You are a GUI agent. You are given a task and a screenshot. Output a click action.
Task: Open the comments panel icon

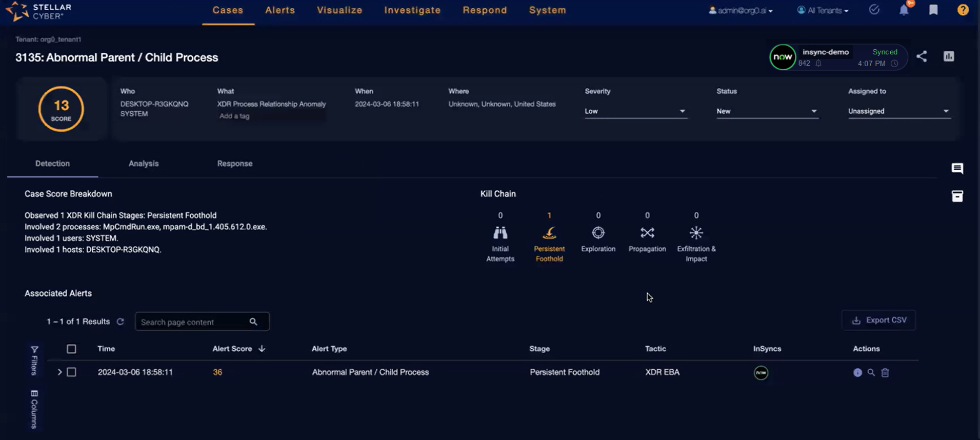coord(957,169)
